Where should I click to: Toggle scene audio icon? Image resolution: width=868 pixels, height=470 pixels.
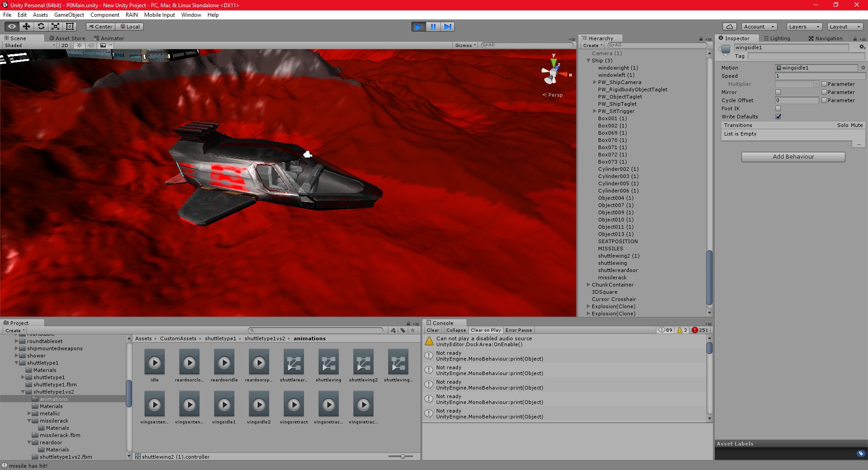pyautogui.click(x=91, y=45)
